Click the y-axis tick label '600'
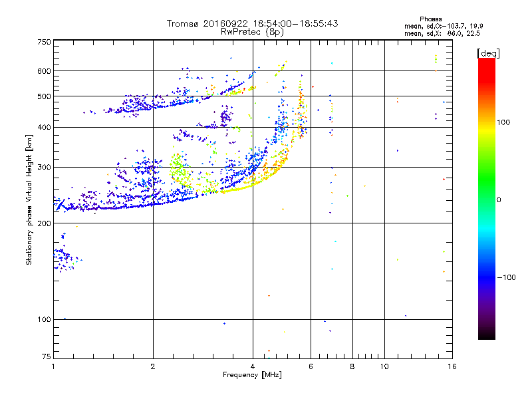This screenshot has height=399, width=532. (x=45, y=71)
